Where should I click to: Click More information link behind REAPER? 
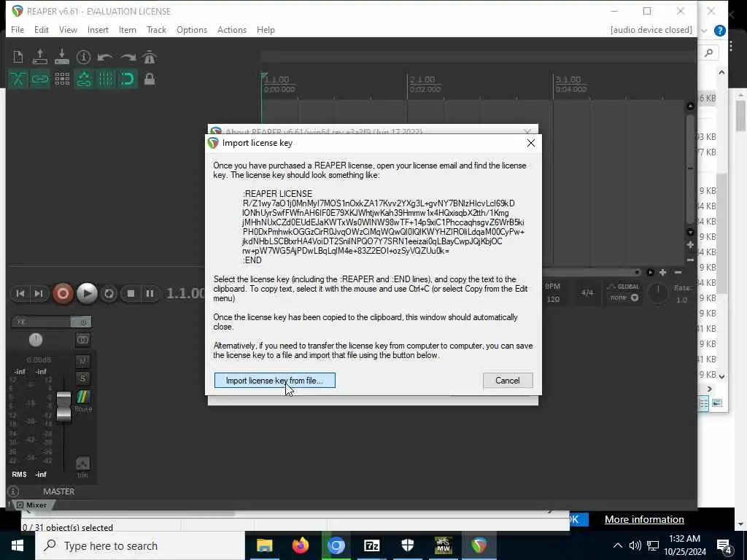tap(644, 519)
